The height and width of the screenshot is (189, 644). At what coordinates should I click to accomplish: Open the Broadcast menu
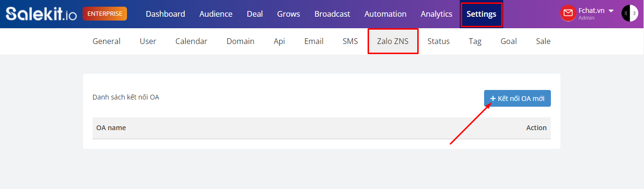[x=332, y=14]
